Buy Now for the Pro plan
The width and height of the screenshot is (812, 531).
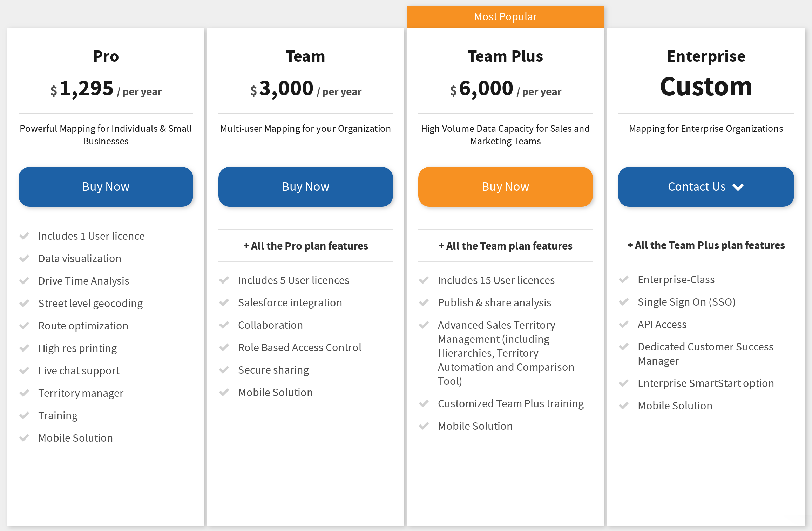[106, 187]
